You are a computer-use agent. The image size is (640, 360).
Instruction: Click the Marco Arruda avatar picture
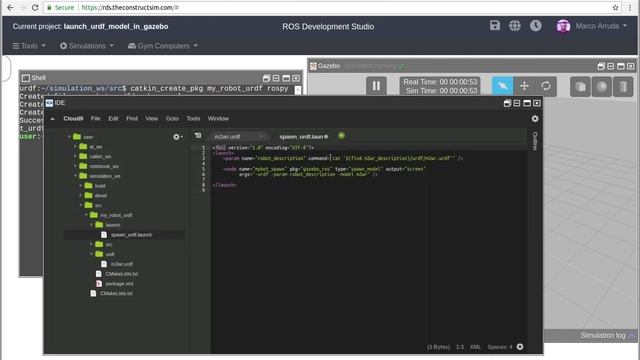(563, 27)
